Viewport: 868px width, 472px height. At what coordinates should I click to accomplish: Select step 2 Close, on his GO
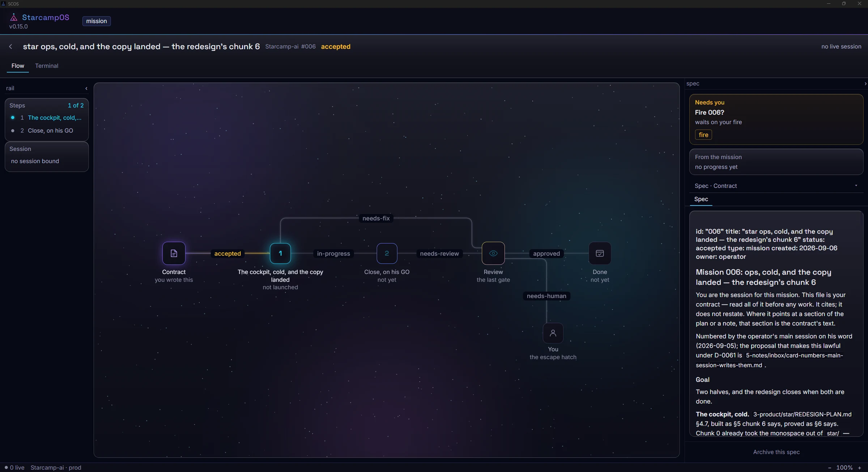click(x=47, y=131)
